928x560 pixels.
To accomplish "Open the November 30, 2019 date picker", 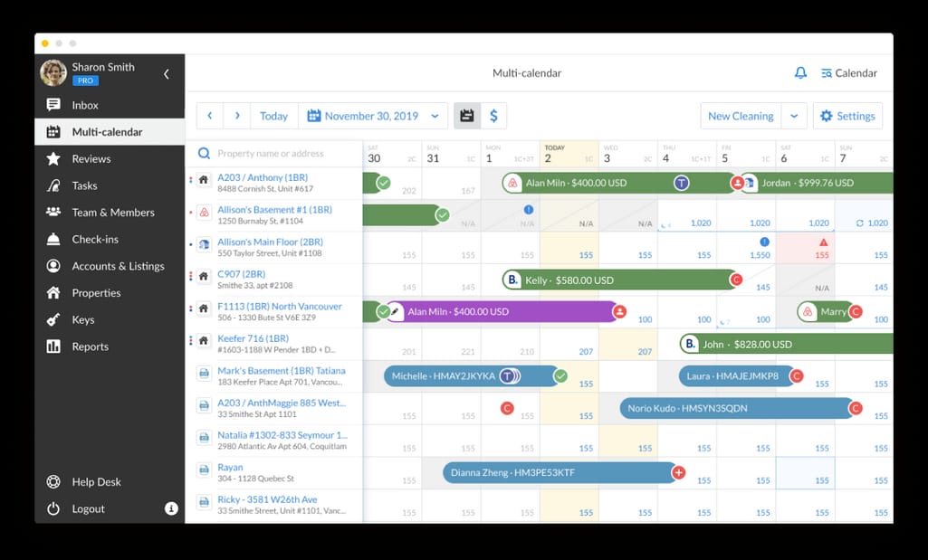I will click(x=373, y=116).
